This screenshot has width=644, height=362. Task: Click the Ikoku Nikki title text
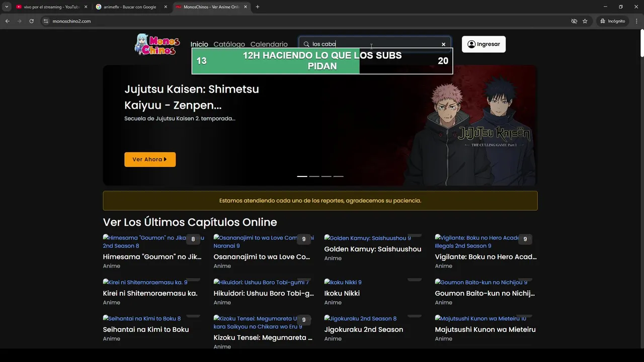click(342, 293)
